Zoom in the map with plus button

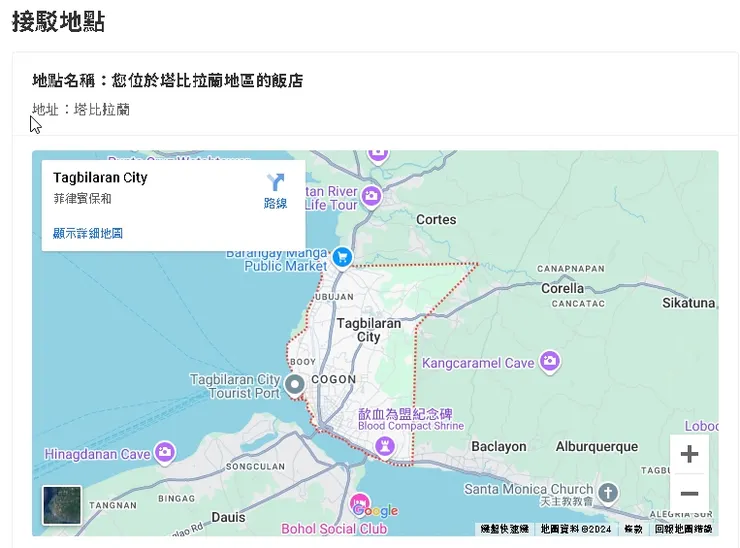(x=689, y=454)
